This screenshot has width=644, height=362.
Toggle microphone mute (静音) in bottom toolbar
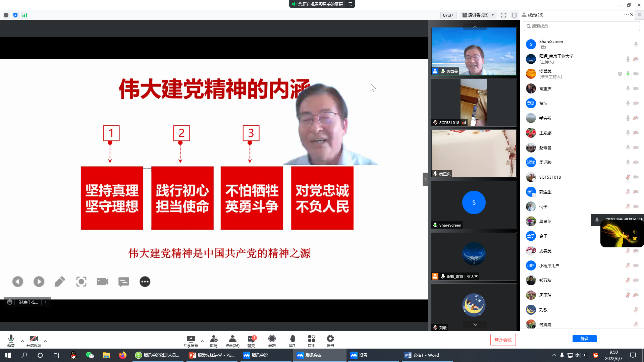(x=11, y=339)
